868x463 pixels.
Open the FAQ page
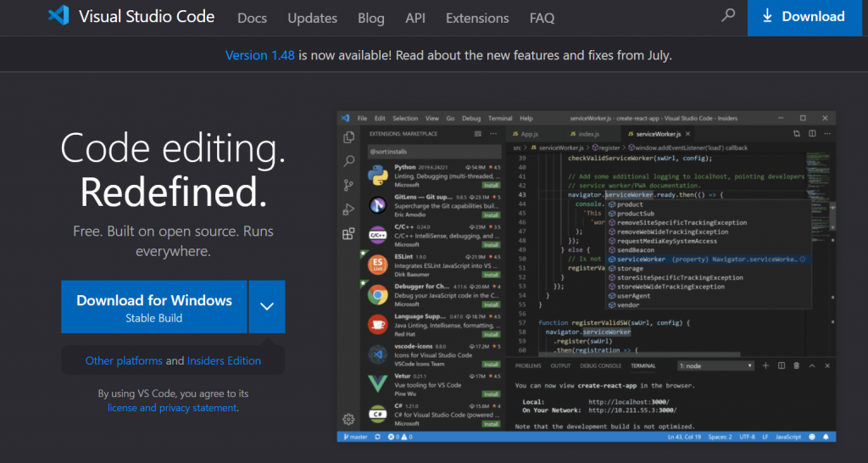(542, 18)
